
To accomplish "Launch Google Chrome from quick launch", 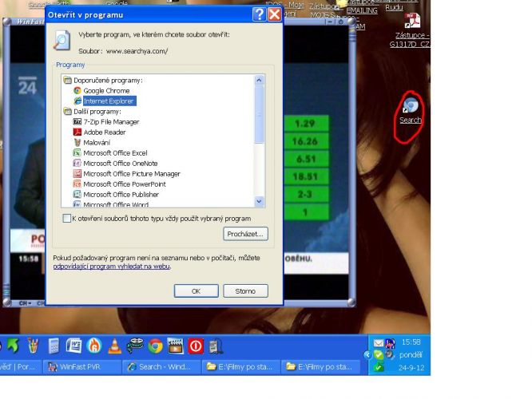I will click(156, 346).
